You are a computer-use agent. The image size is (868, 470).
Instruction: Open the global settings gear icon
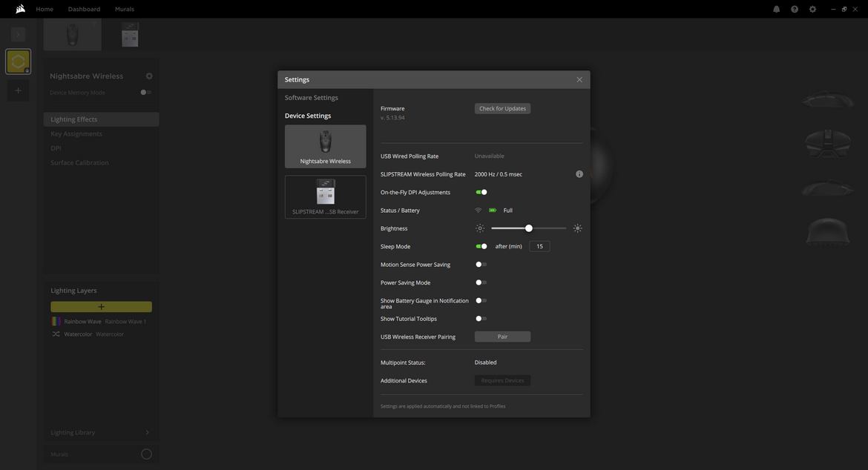812,9
